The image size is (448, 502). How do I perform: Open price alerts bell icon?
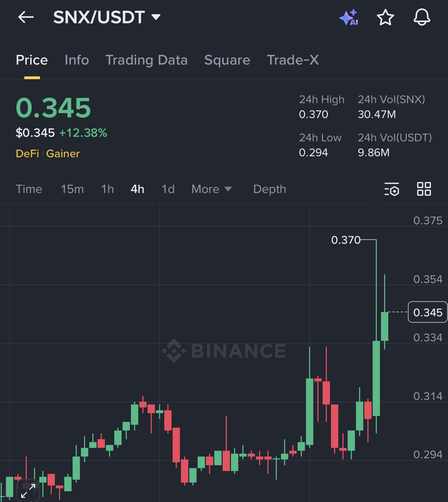[422, 17]
